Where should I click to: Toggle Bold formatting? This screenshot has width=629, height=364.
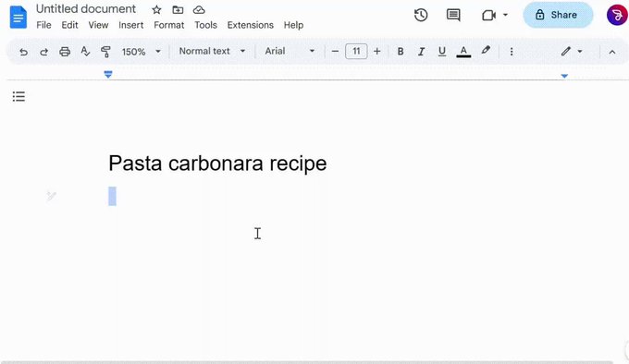[x=400, y=51]
